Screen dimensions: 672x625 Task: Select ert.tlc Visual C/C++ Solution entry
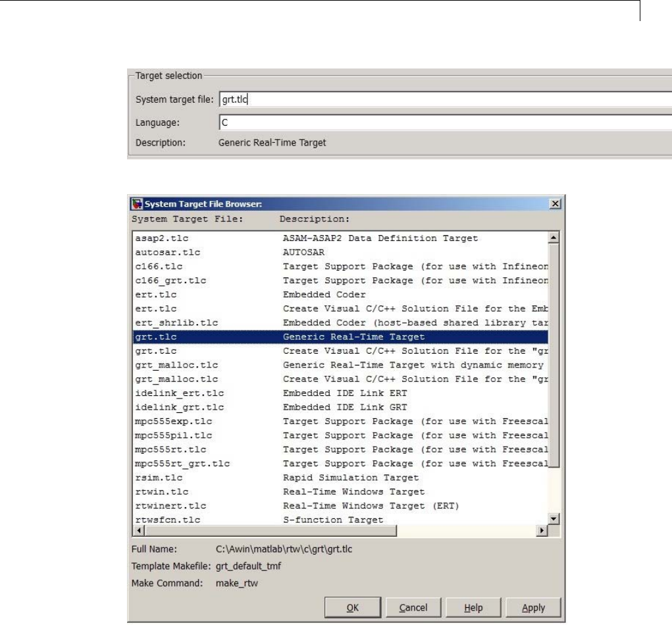[x=341, y=309]
